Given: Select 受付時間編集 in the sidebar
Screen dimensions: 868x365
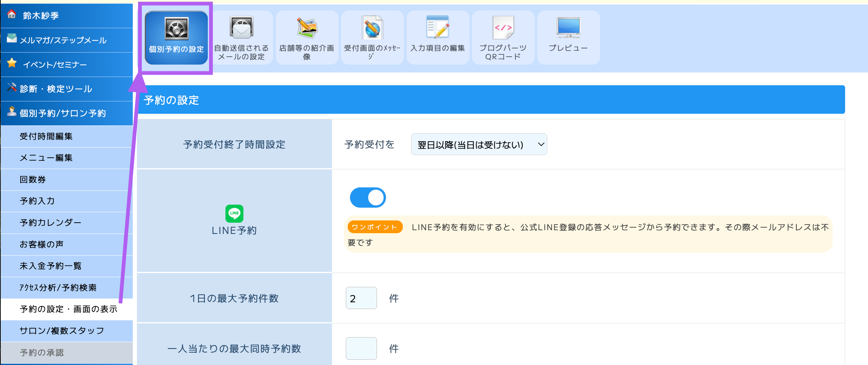Looking at the screenshot, I should coord(46,136).
